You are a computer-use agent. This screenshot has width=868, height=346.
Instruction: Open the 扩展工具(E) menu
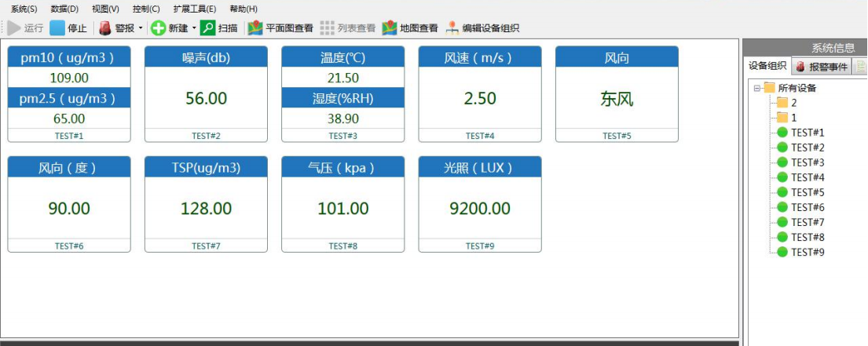(x=195, y=9)
